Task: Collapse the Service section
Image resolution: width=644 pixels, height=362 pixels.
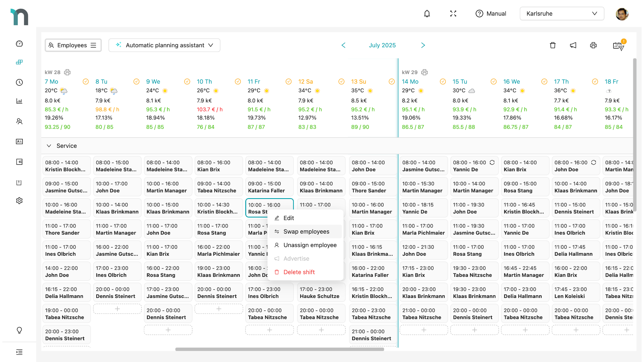Action: point(49,146)
